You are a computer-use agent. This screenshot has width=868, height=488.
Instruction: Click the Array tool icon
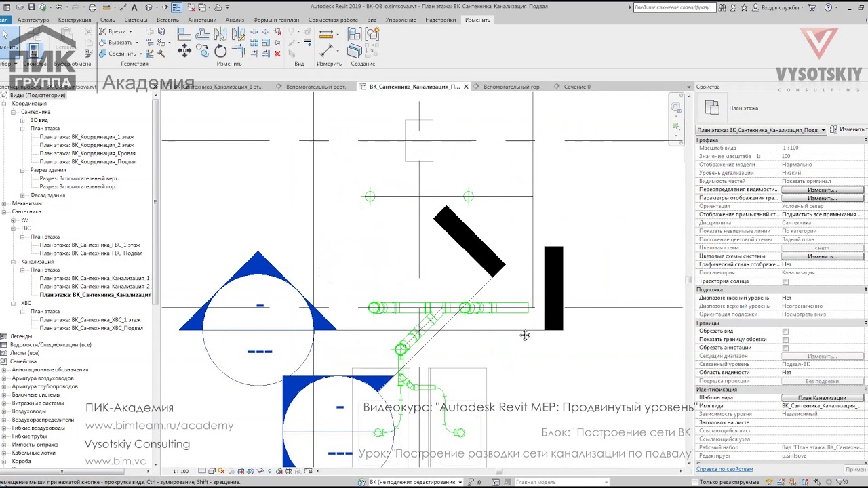tap(254, 43)
